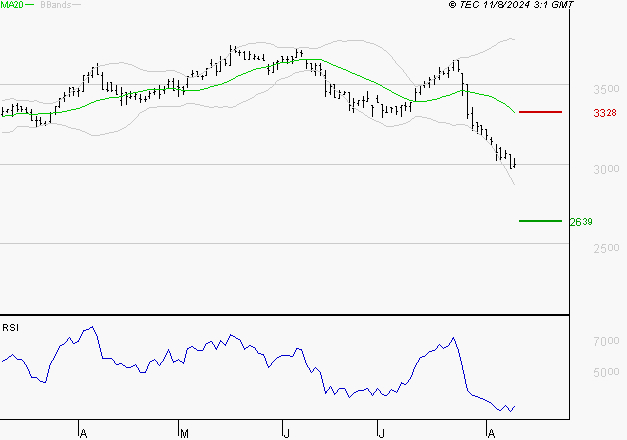Click the August 'A' month tick label
627x440 pixels.
tap(491, 434)
